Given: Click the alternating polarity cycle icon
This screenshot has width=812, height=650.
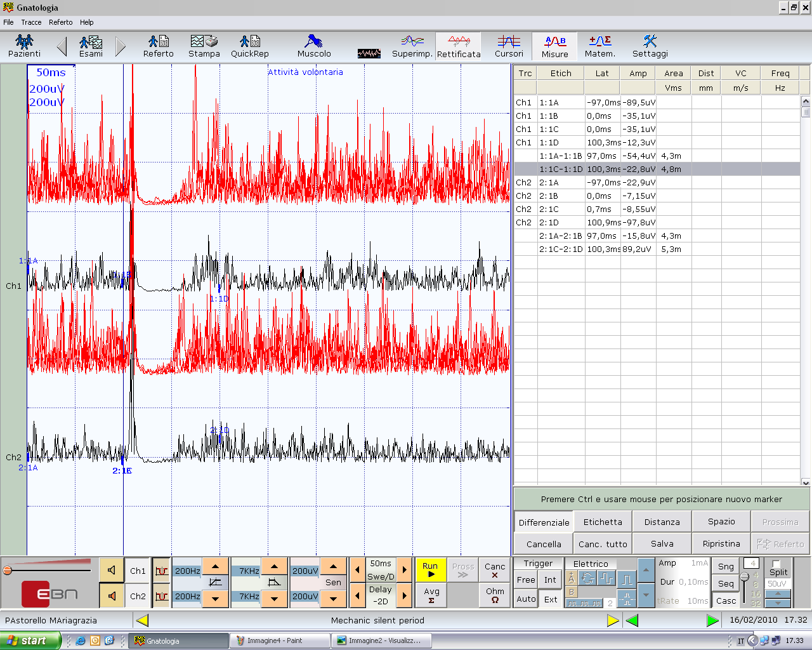Looking at the screenshot, I should [x=587, y=578].
